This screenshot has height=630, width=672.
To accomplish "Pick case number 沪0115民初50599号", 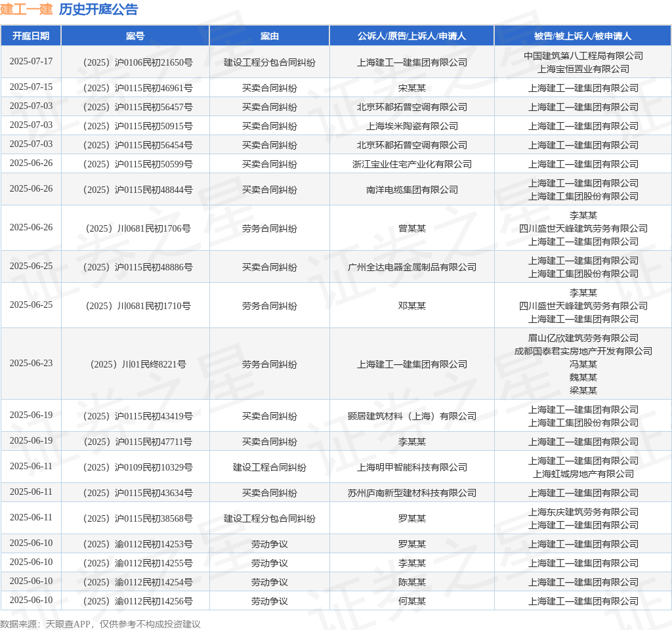I will pos(138,165).
